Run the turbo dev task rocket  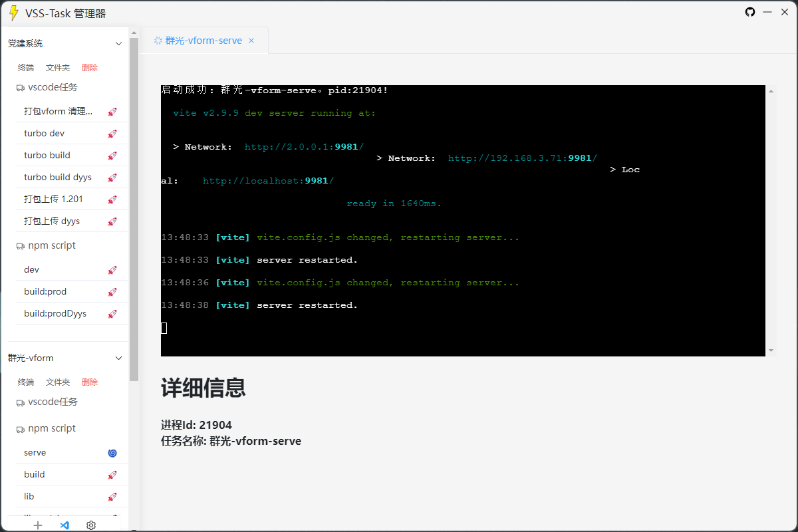tap(112, 134)
